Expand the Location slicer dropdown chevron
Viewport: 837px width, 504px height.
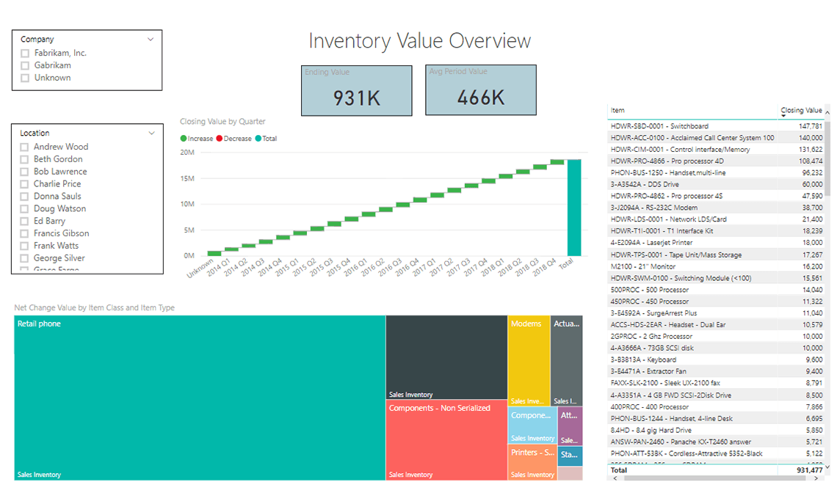click(x=151, y=133)
